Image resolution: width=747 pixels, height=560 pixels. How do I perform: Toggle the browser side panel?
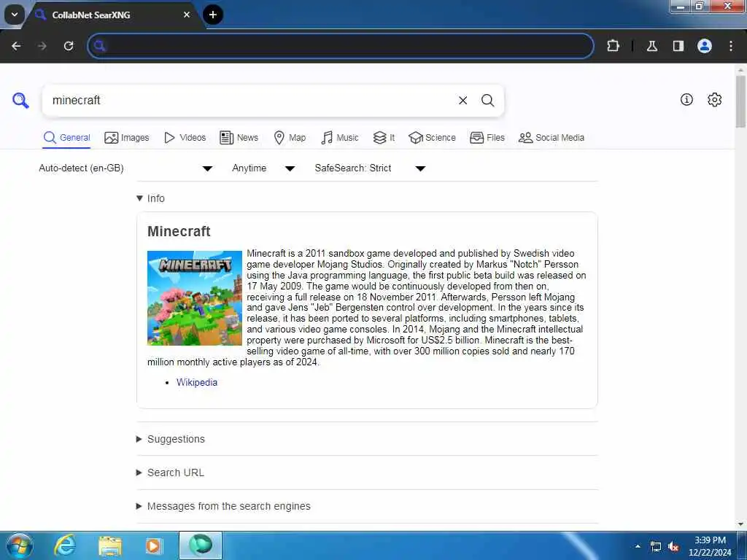coord(678,46)
